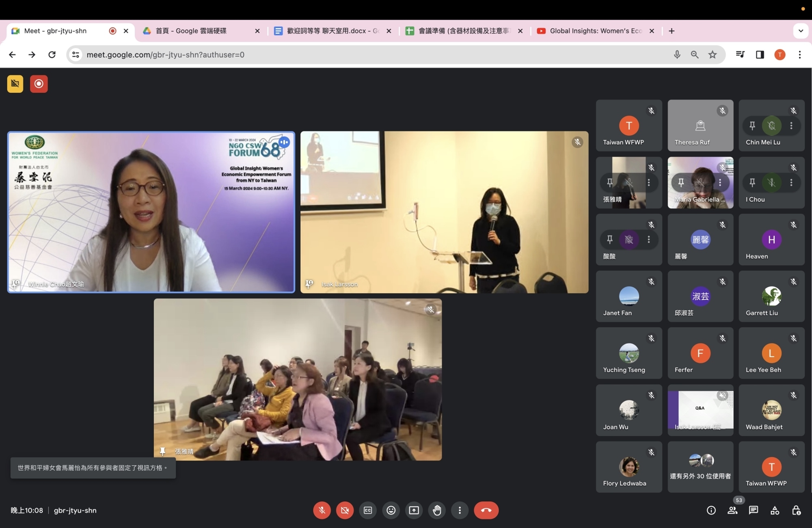Unmute the microphone

click(x=322, y=510)
